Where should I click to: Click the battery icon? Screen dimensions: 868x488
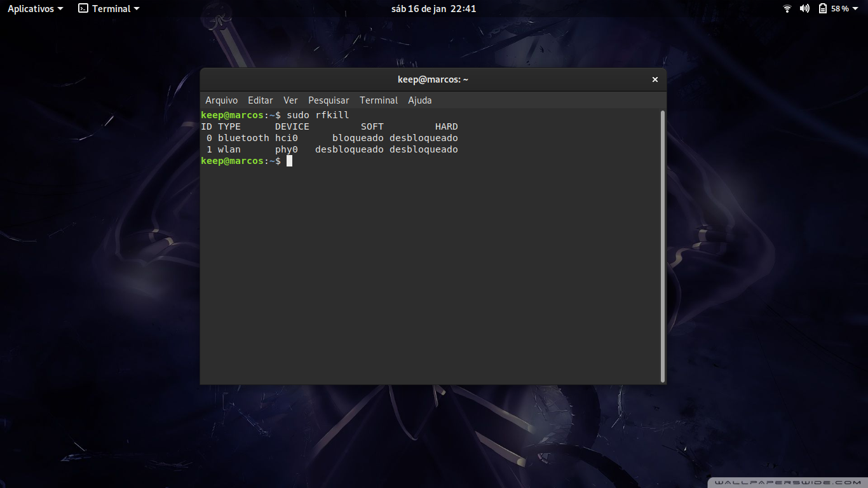pos(823,9)
